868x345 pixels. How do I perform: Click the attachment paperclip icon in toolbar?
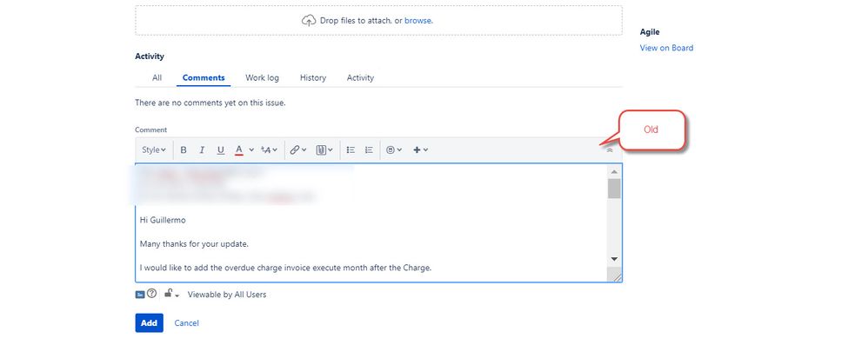[x=321, y=149]
